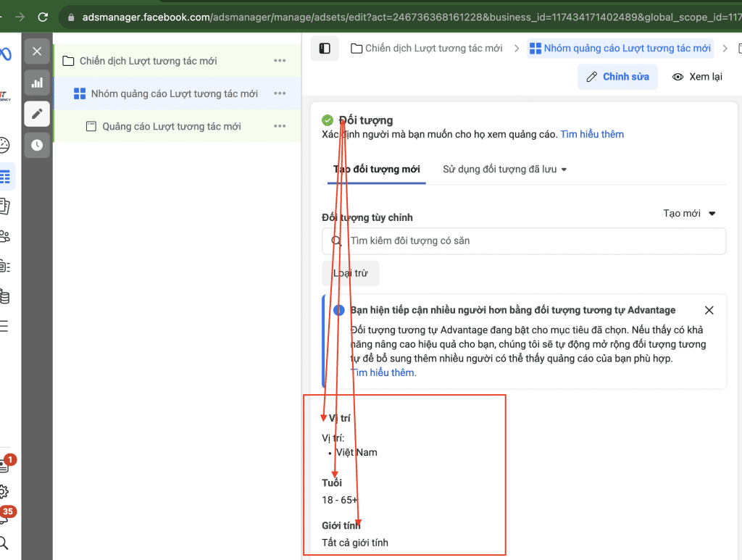The height and width of the screenshot is (560, 742).
Task: Open more options for Nhóm quảng cáo row
Action: (x=280, y=93)
